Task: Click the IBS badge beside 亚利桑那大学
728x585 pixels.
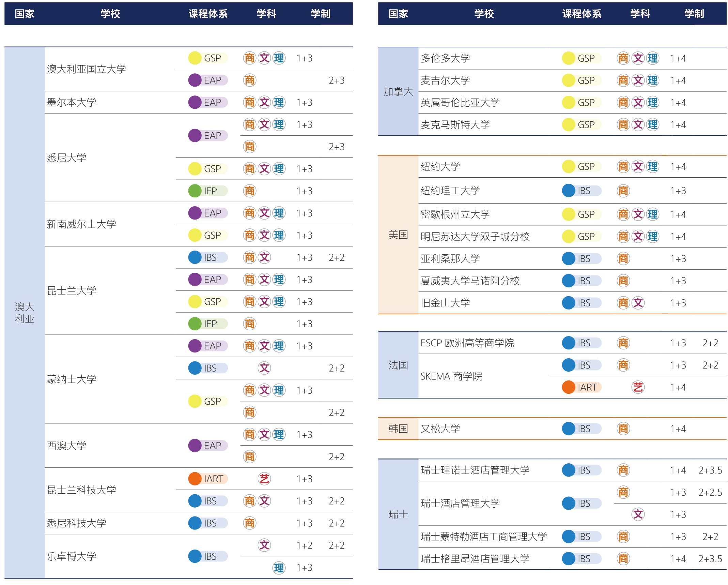Action: [582, 258]
